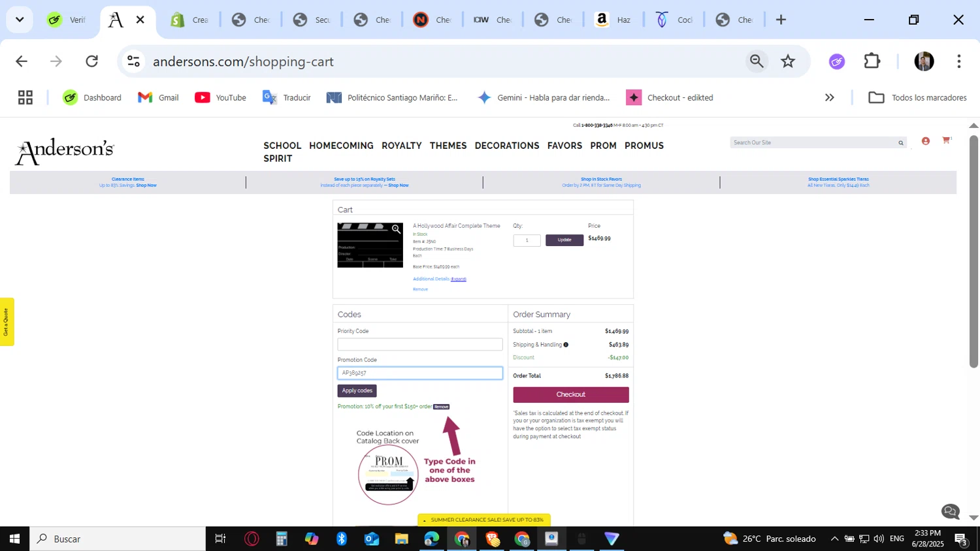980x551 pixels.
Task: Open the Extensions puzzle icon
Action: [872, 61]
